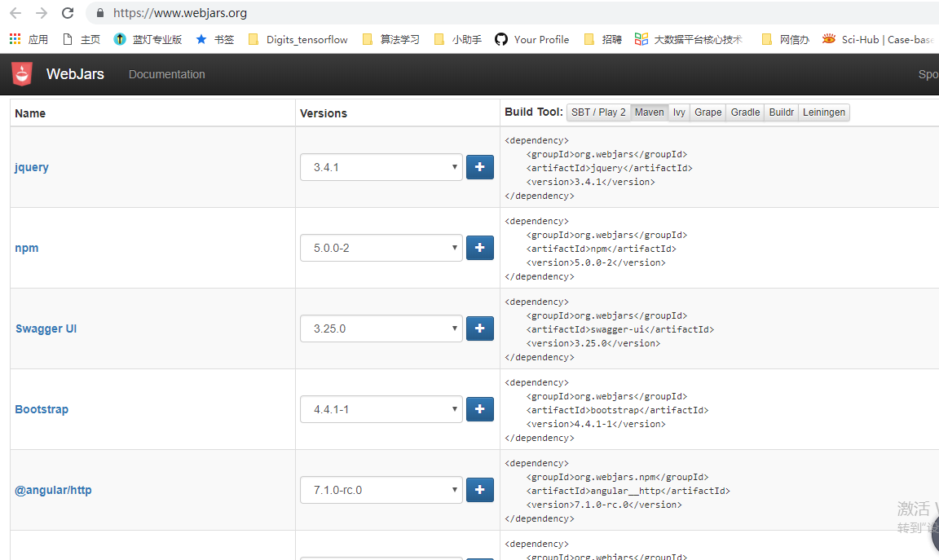Open the Apps grid bookmark icon
The width and height of the screenshot is (939, 560).
click(15, 39)
